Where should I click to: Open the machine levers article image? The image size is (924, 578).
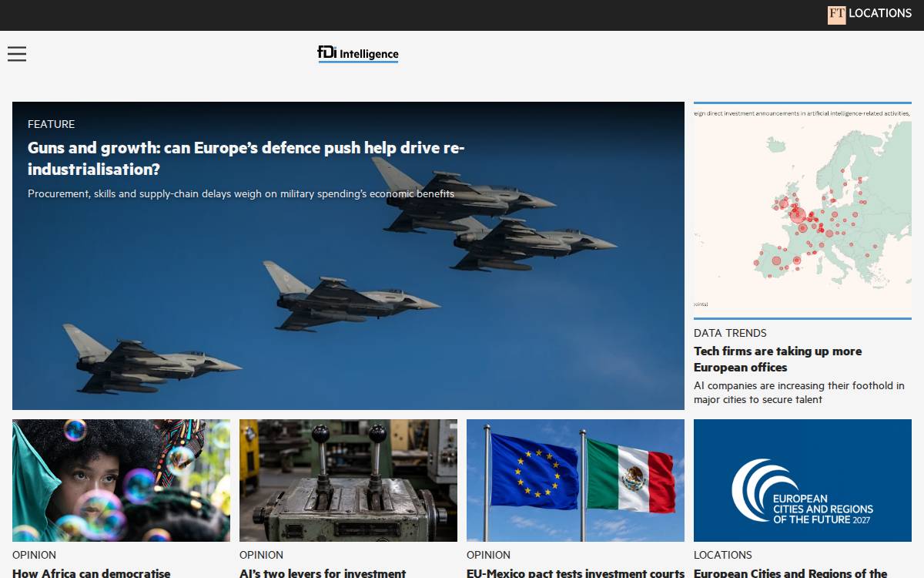[x=348, y=480]
